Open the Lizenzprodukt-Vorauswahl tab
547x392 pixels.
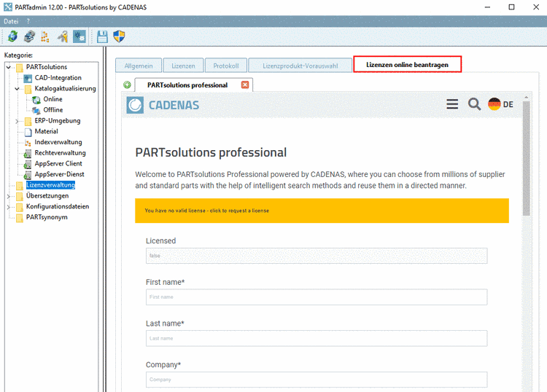pos(300,66)
